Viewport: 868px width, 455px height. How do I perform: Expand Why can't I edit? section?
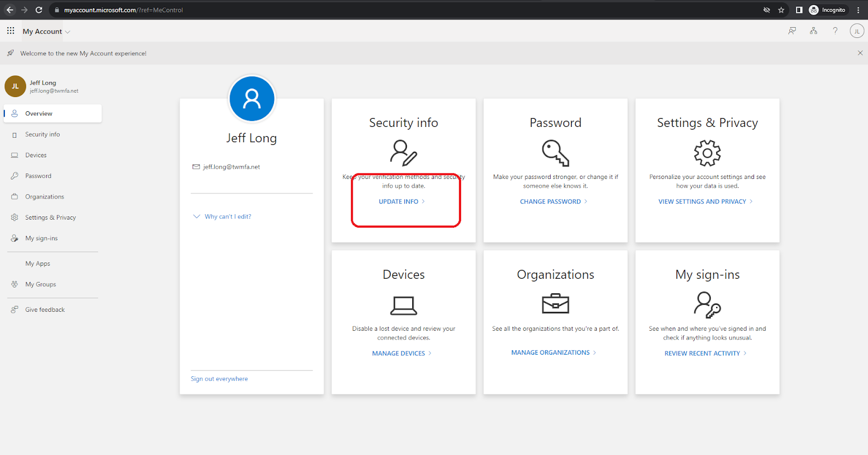[222, 216]
